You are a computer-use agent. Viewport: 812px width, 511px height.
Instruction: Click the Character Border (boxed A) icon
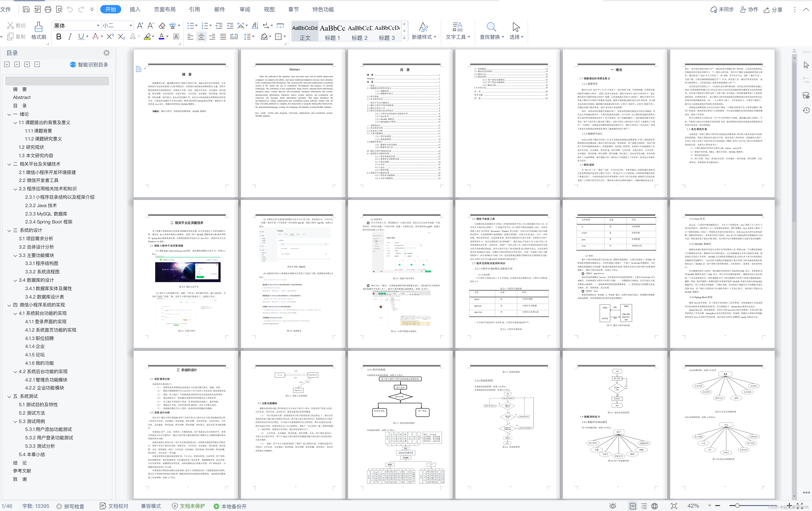click(x=176, y=37)
